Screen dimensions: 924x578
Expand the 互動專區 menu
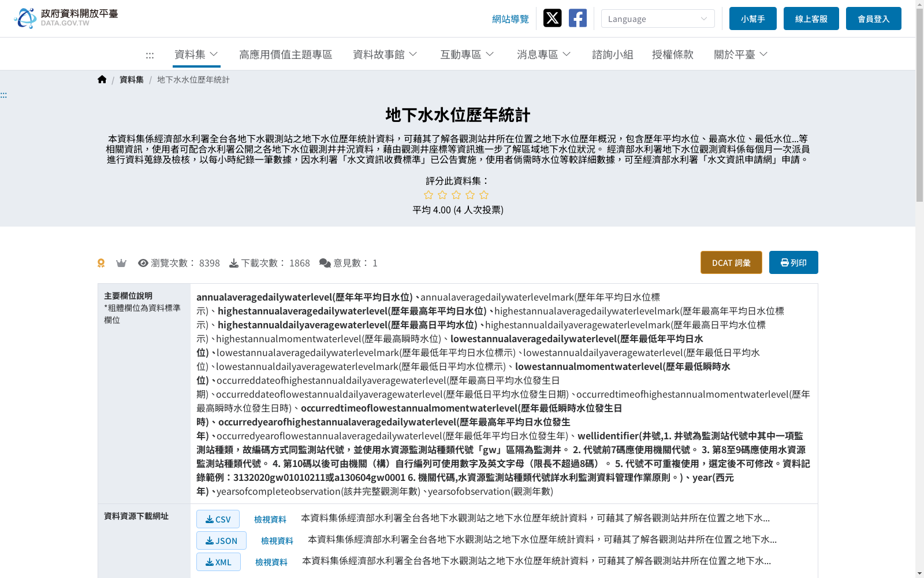(x=467, y=54)
